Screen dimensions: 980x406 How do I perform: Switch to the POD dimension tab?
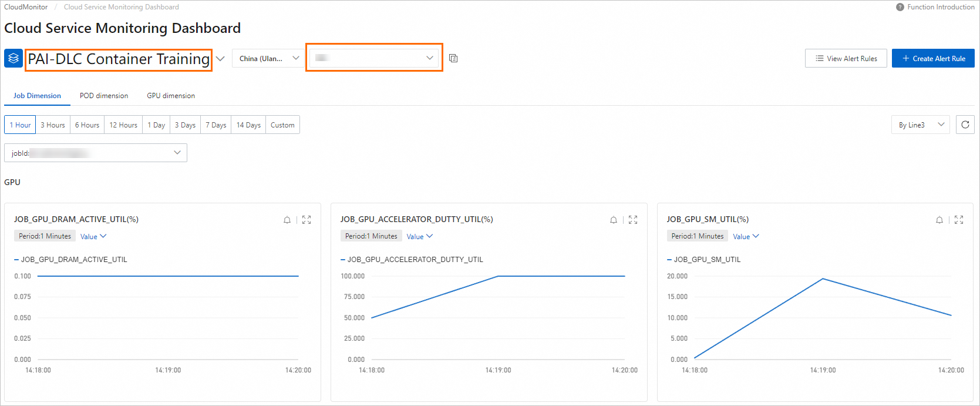click(x=104, y=96)
